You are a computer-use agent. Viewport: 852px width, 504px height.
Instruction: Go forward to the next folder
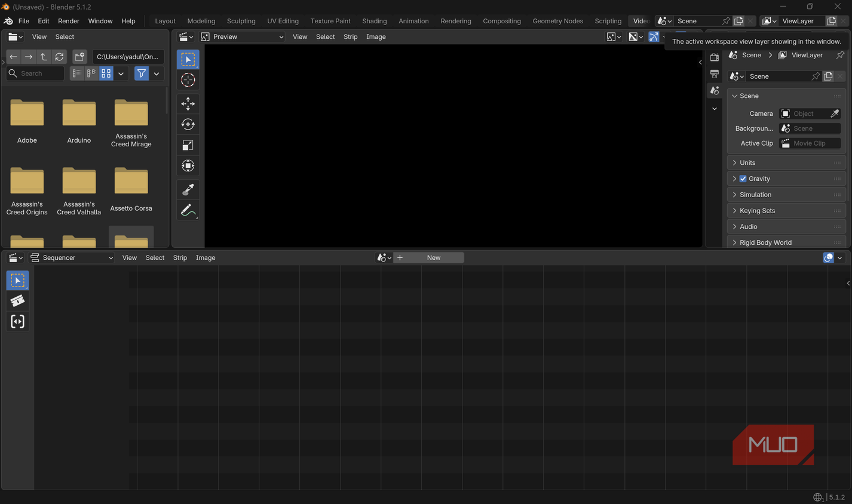28,57
